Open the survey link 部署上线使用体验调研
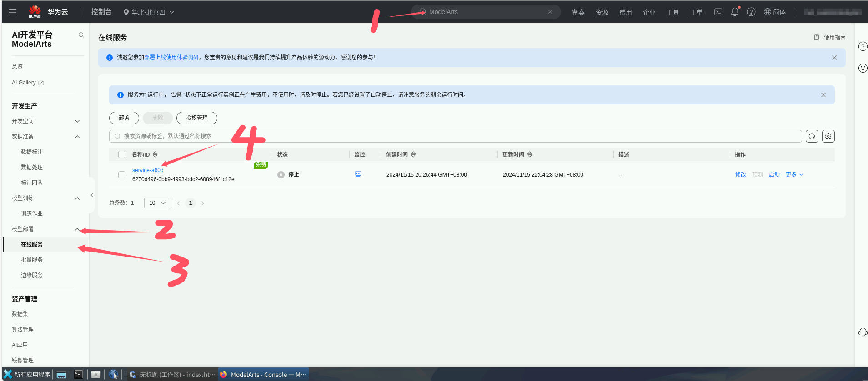The image size is (868, 381). pyautogui.click(x=171, y=58)
